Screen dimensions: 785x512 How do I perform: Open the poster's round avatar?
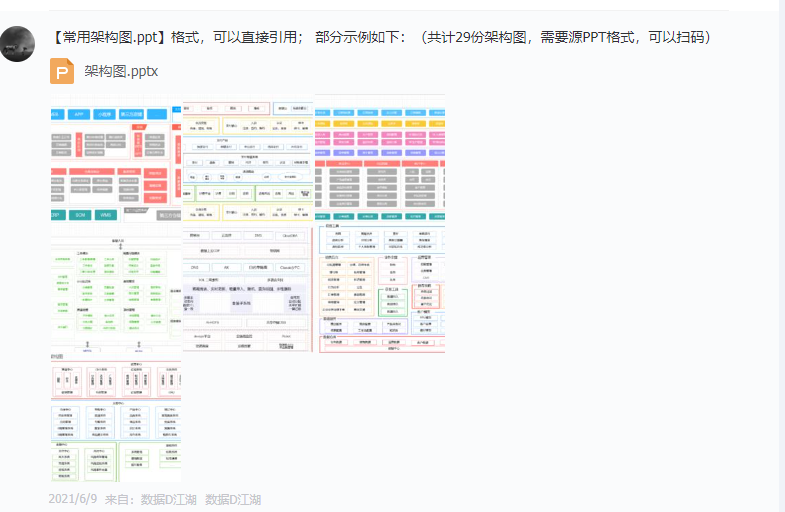[x=18, y=44]
